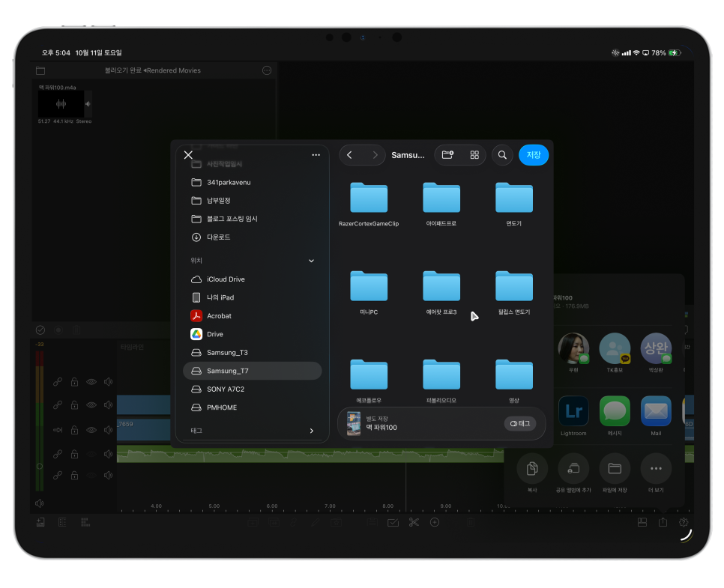Select the Samsung_T7 drive

coord(252,371)
